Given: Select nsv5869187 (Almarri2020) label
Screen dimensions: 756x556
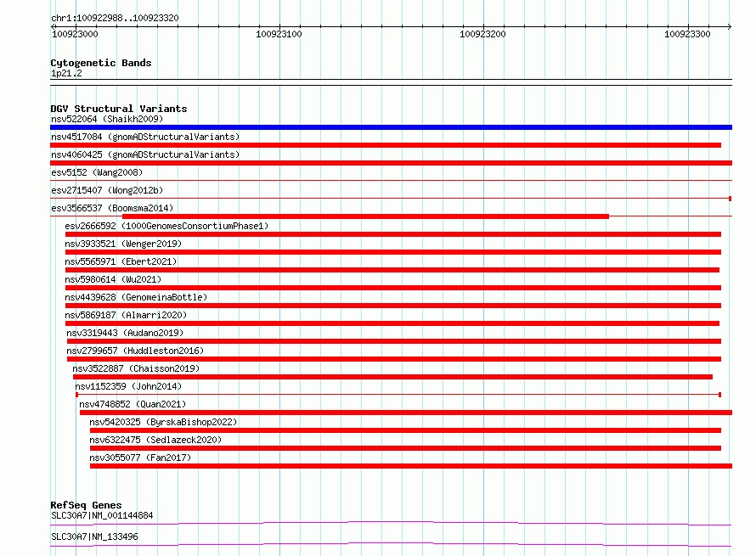Looking at the screenshot, I should tap(126, 315).
